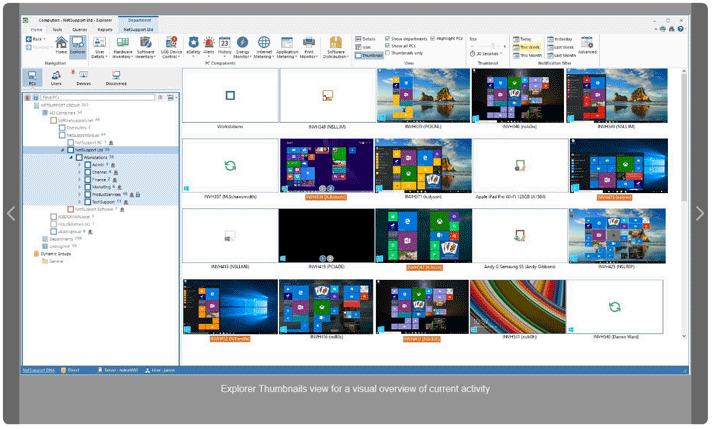Switch to the Users view icon
Image resolution: width=712 pixels, height=429 pixels.
(58, 79)
